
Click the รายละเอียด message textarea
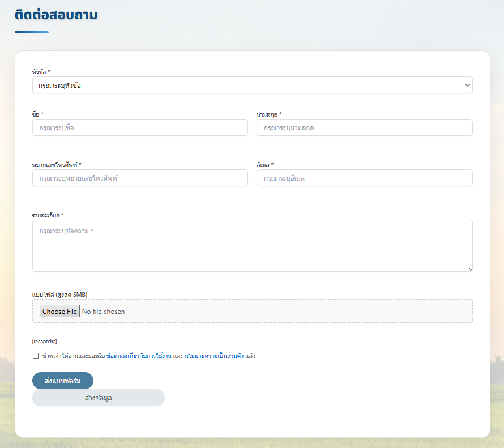tap(253, 246)
